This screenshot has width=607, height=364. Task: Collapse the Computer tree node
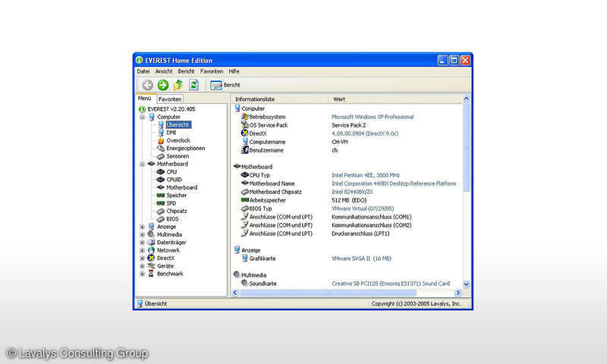pyautogui.click(x=142, y=117)
